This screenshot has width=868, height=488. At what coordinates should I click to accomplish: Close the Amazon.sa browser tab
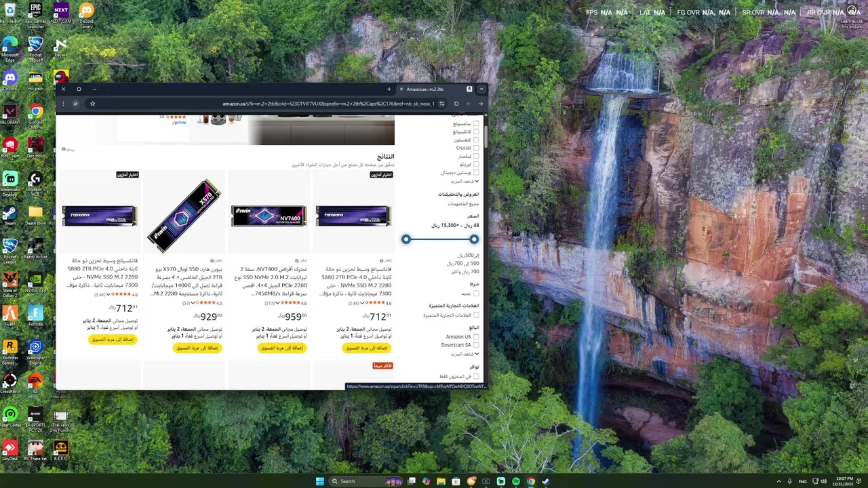401,89
